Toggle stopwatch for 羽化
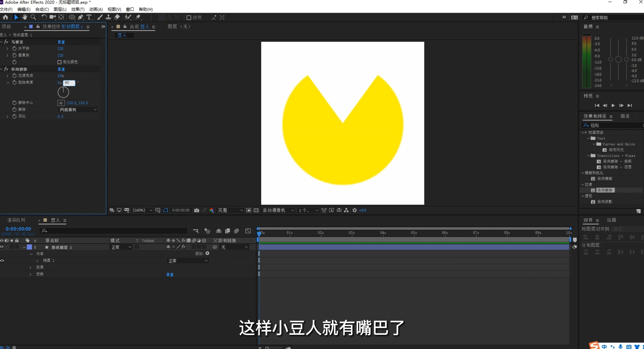Viewport: 644px width, 349px height. coord(14,116)
